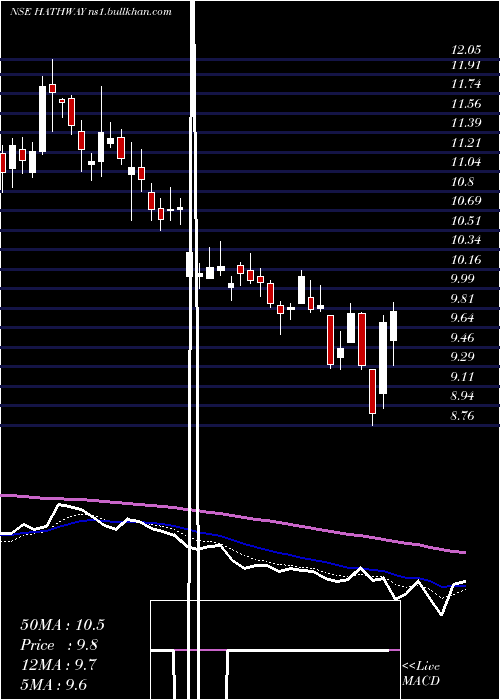Click the 11.91 price axis label
The height and width of the screenshot is (700, 500).
point(467,65)
